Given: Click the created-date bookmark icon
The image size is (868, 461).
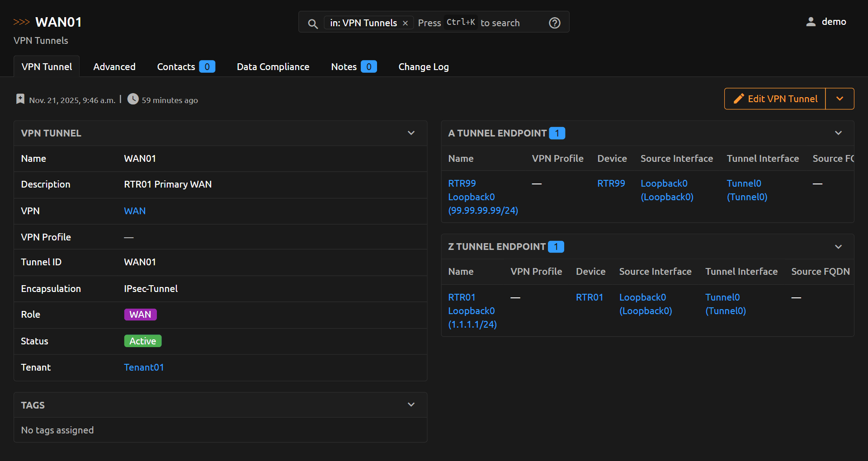Looking at the screenshot, I should 20,99.
